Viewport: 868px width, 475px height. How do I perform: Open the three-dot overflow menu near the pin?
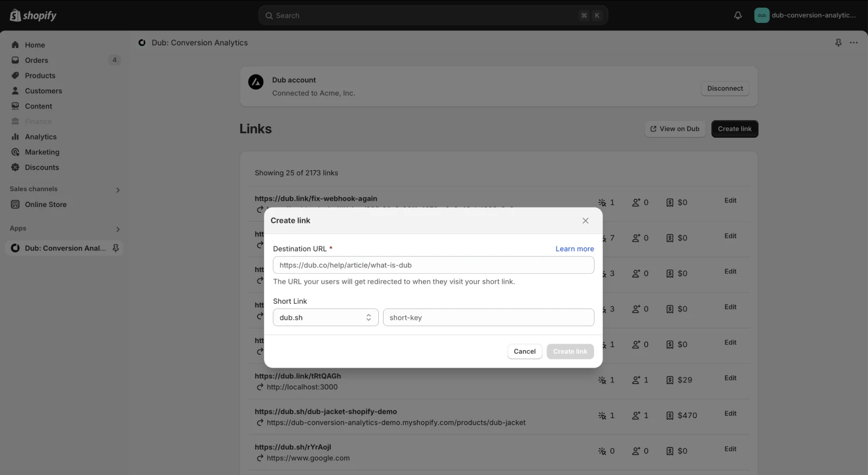point(855,42)
